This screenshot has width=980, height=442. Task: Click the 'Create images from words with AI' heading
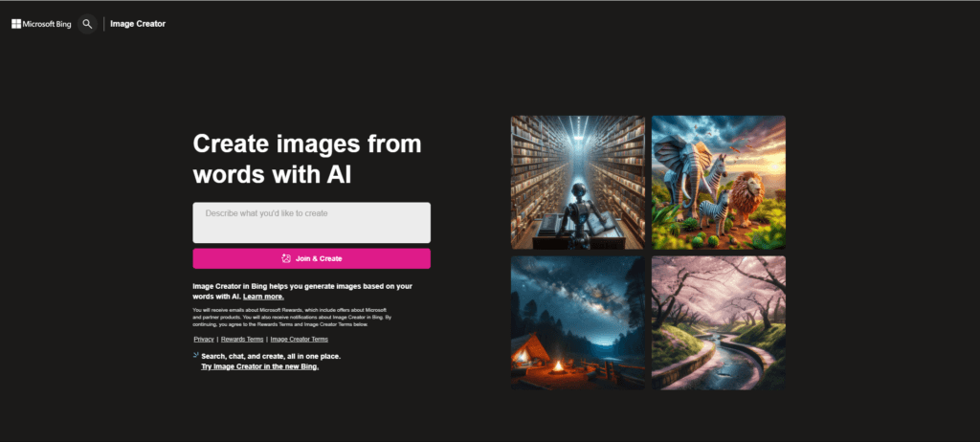tap(307, 159)
